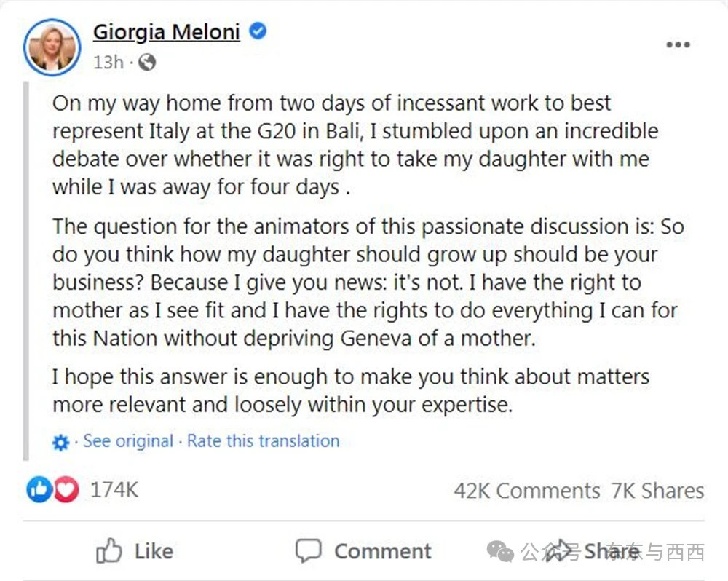728x581 pixels.
Task: Click the blue verified badge
Action: click(258, 31)
